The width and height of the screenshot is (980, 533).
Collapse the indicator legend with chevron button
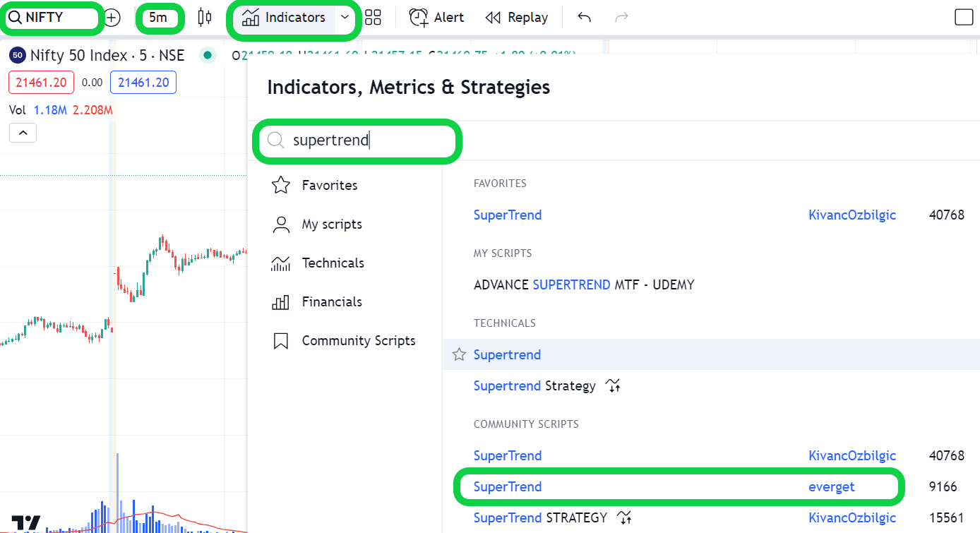click(x=23, y=133)
